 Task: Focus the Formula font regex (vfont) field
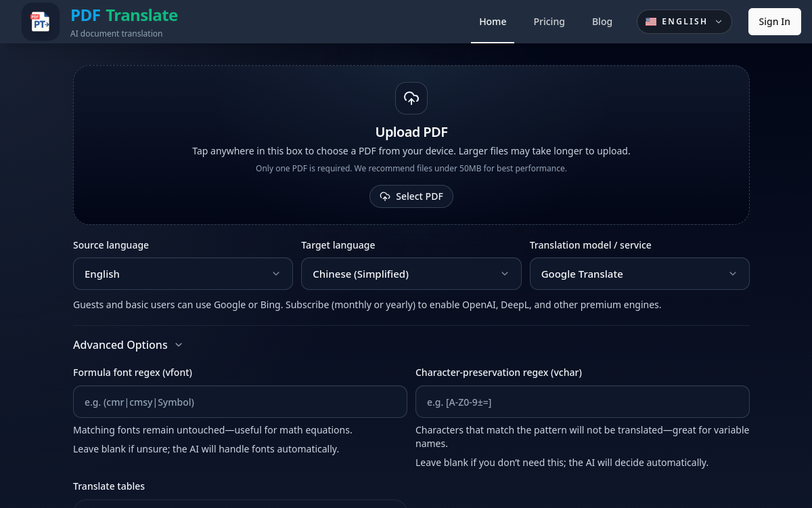(x=240, y=402)
